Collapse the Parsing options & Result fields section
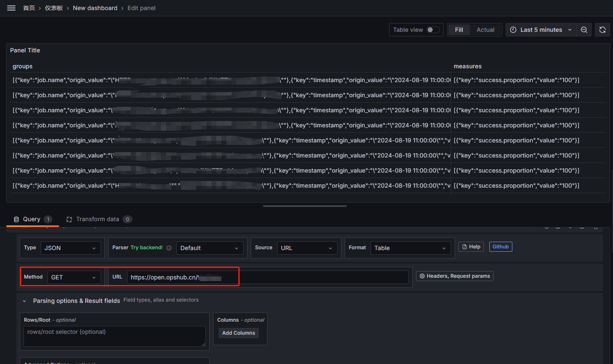613x364 pixels. point(24,301)
